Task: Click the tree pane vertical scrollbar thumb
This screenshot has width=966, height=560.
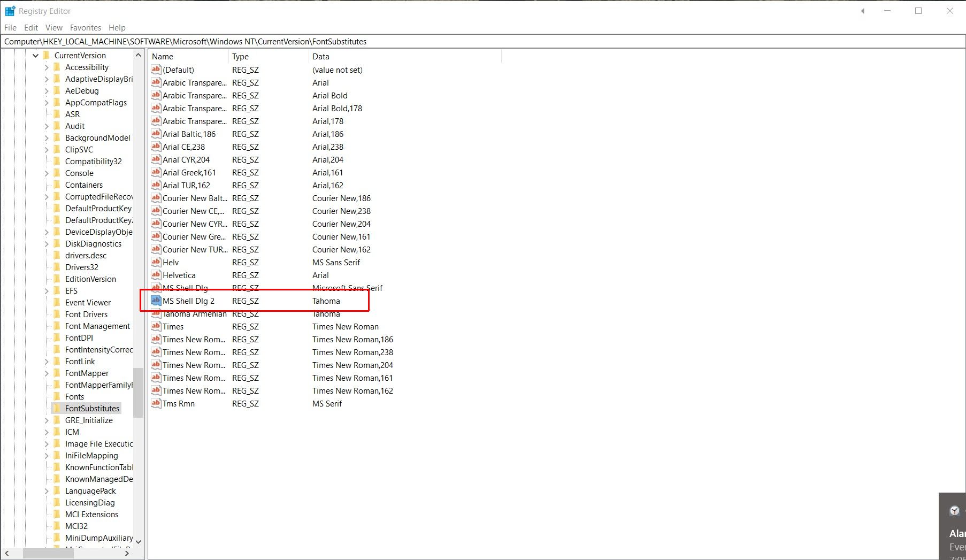Action: [x=138, y=392]
